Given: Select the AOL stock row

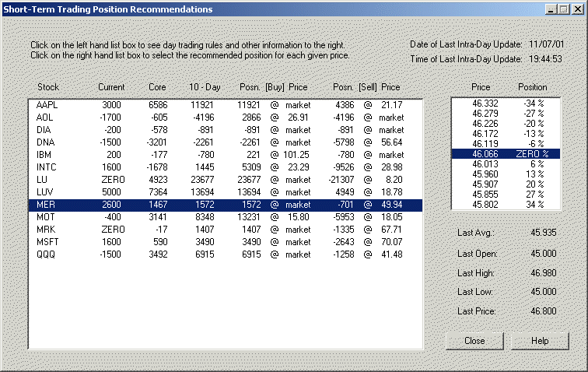Looking at the screenshot, I should coord(226,118).
